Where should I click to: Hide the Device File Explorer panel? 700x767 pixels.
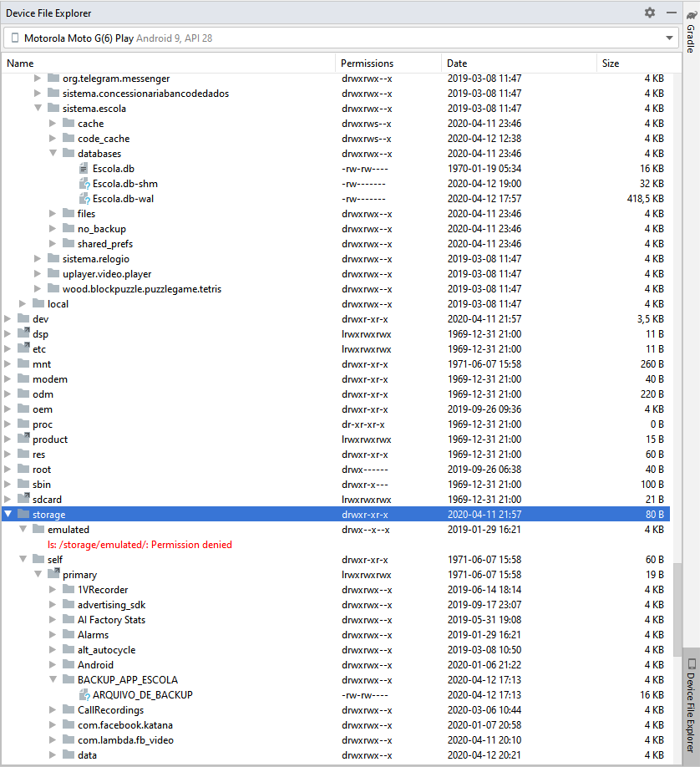(672, 13)
